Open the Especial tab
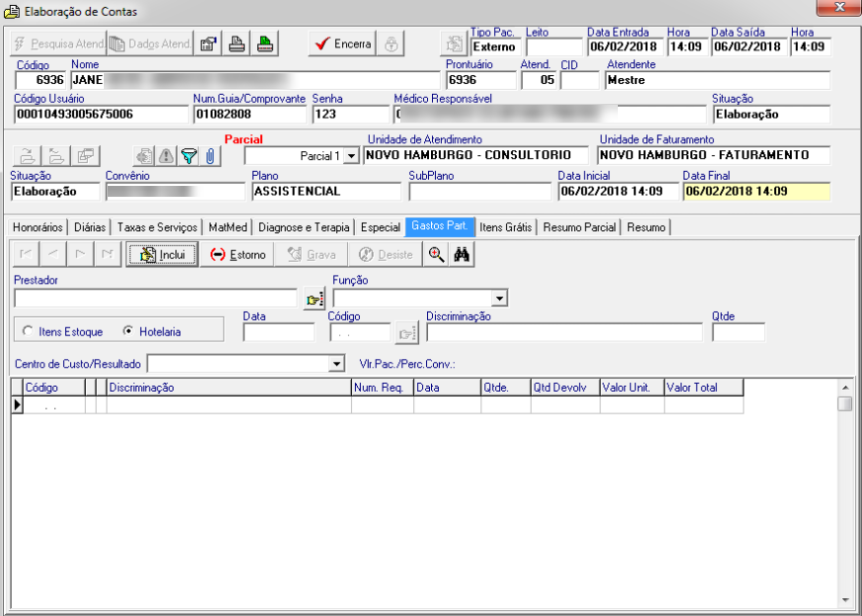This screenshot has width=862, height=616. 381,227
